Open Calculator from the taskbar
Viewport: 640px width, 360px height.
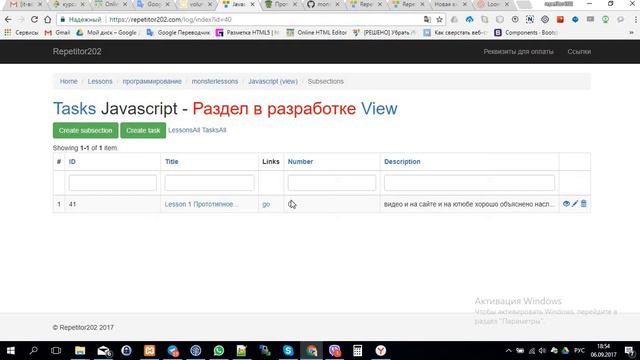point(358,351)
